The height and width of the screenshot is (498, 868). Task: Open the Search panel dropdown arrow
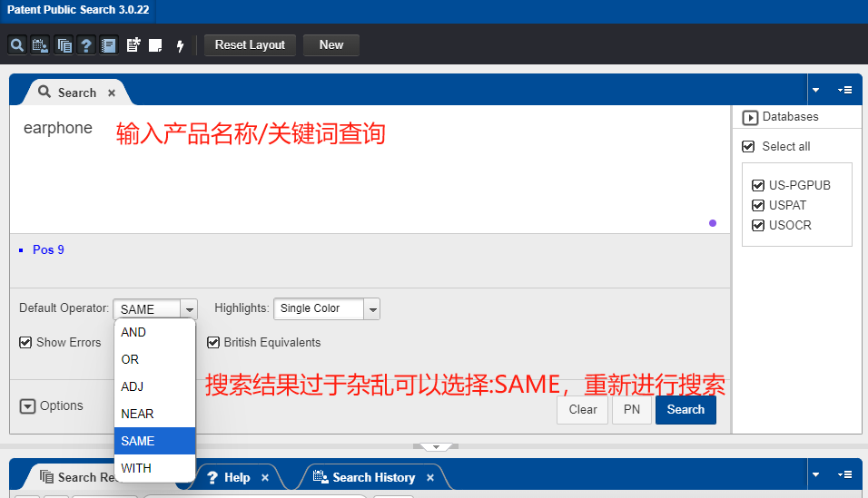(815, 90)
